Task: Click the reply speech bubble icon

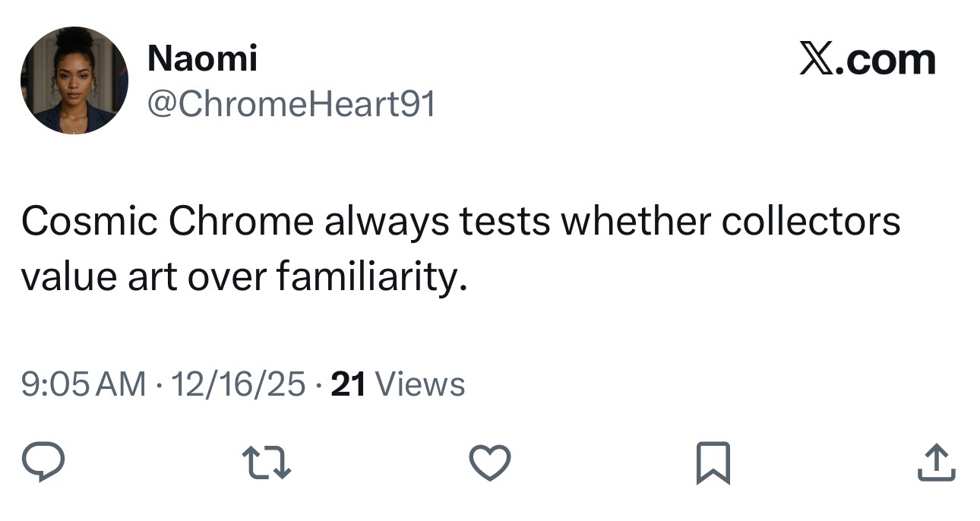Action: pos(43,463)
